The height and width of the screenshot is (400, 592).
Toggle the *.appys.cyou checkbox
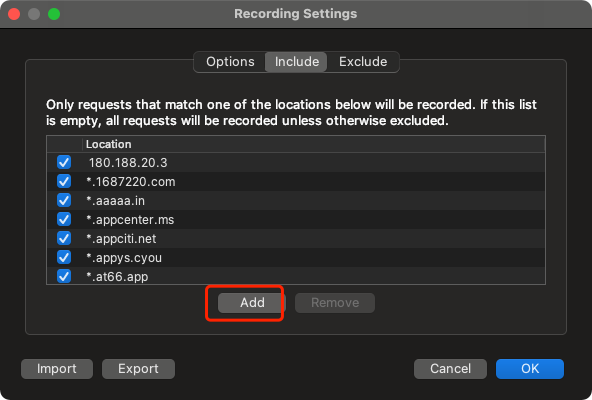tap(64, 257)
